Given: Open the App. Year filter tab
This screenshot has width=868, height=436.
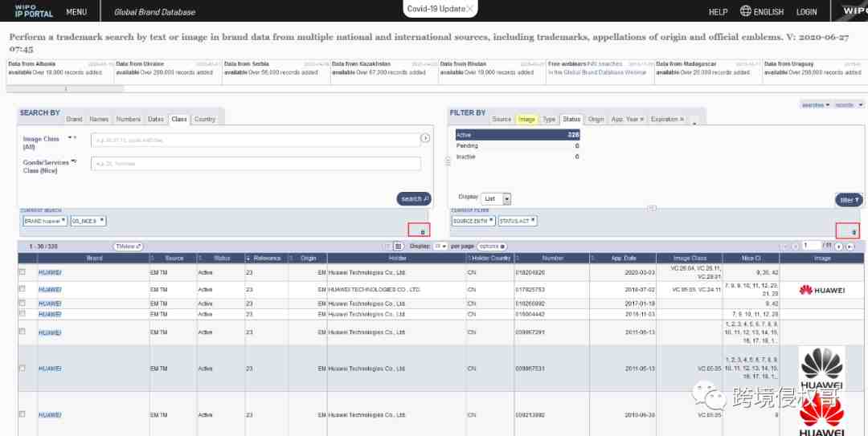Looking at the screenshot, I should 627,120.
